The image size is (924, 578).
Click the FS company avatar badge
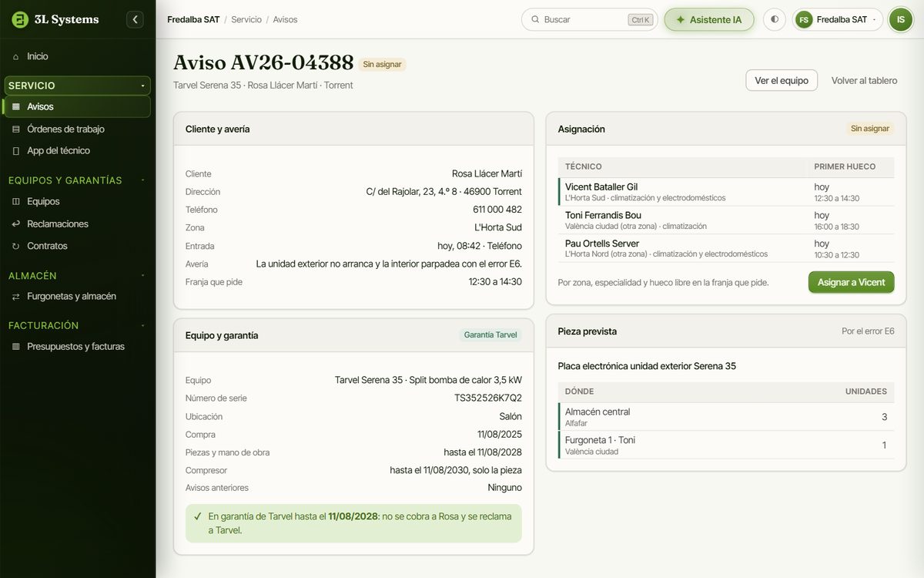pos(804,20)
